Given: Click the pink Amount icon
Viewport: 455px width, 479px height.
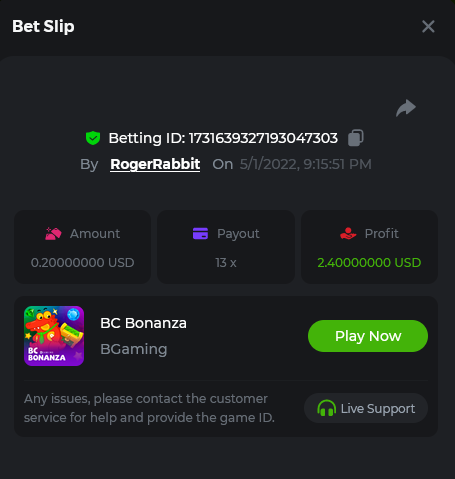Looking at the screenshot, I should click(53, 234).
